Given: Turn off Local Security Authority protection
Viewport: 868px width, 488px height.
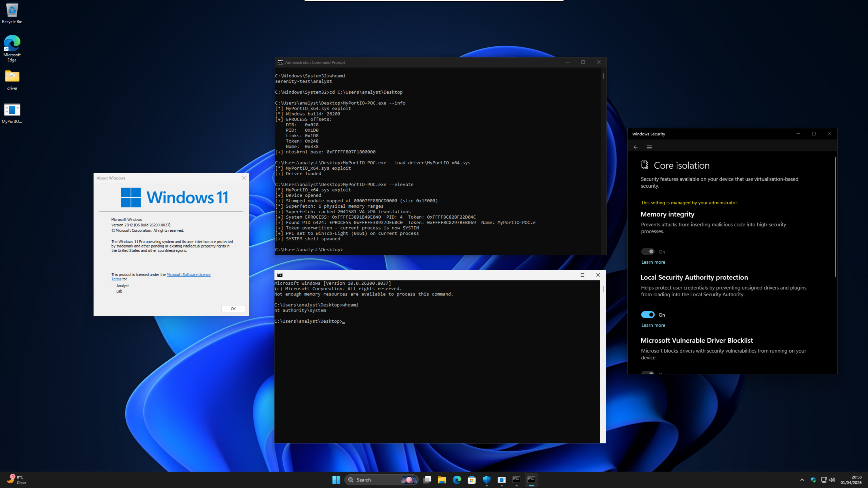Looking at the screenshot, I should pos(648,314).
